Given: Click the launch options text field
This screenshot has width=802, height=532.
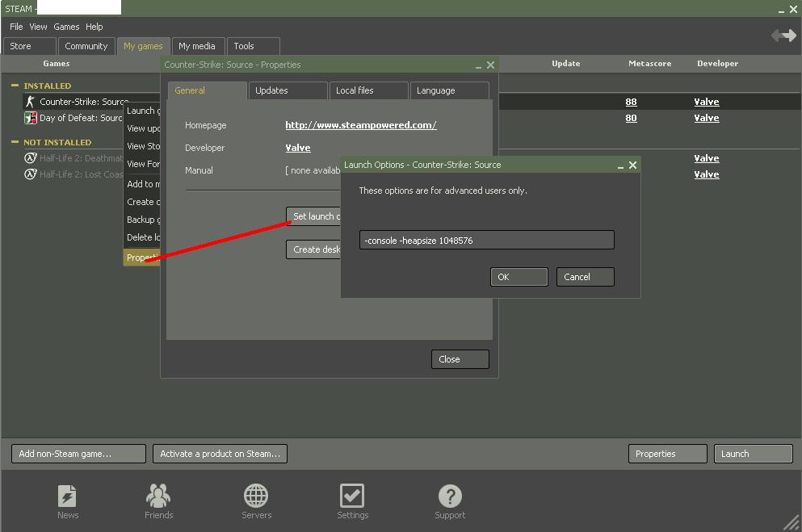Looking at the screenshot, I should pyautogui.click(x=486, y=241).
